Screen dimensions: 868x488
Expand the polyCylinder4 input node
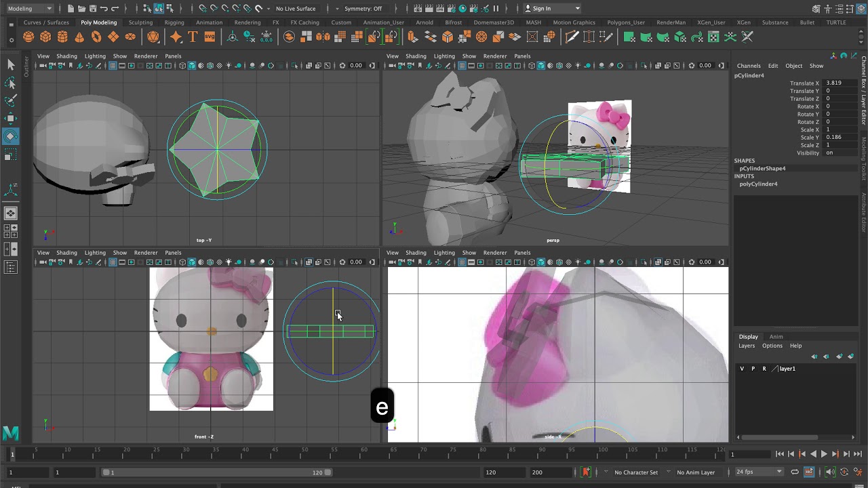[758, 184]
